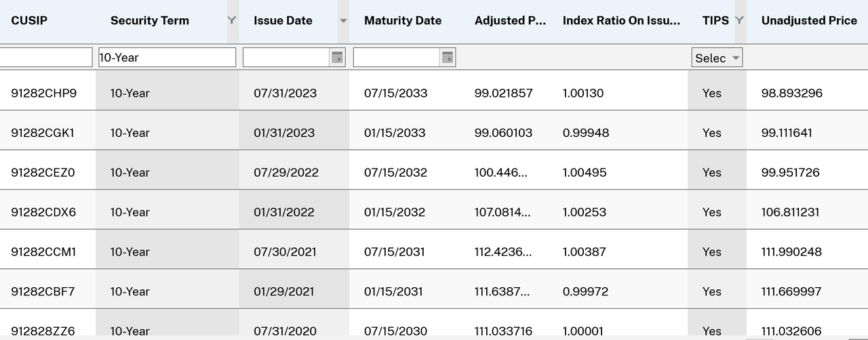Select CUSIP 91282CCM1
Viewport: 868px width, 340px height.
43,251
